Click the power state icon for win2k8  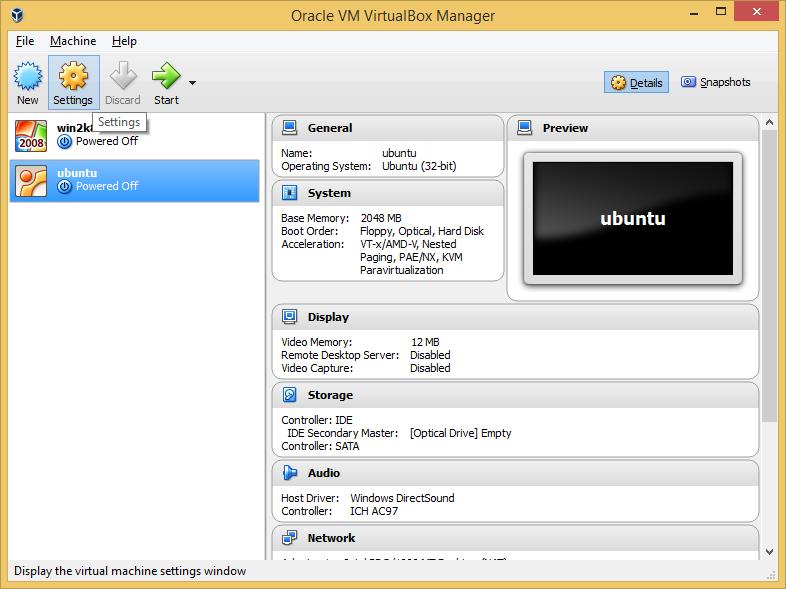[64, 142]
